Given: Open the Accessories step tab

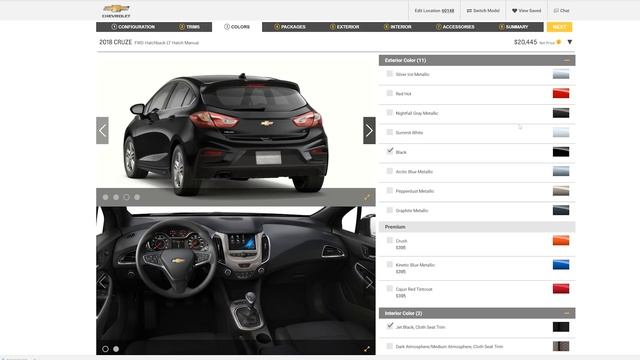Looking at the screenshot, I should click(455, 27).
